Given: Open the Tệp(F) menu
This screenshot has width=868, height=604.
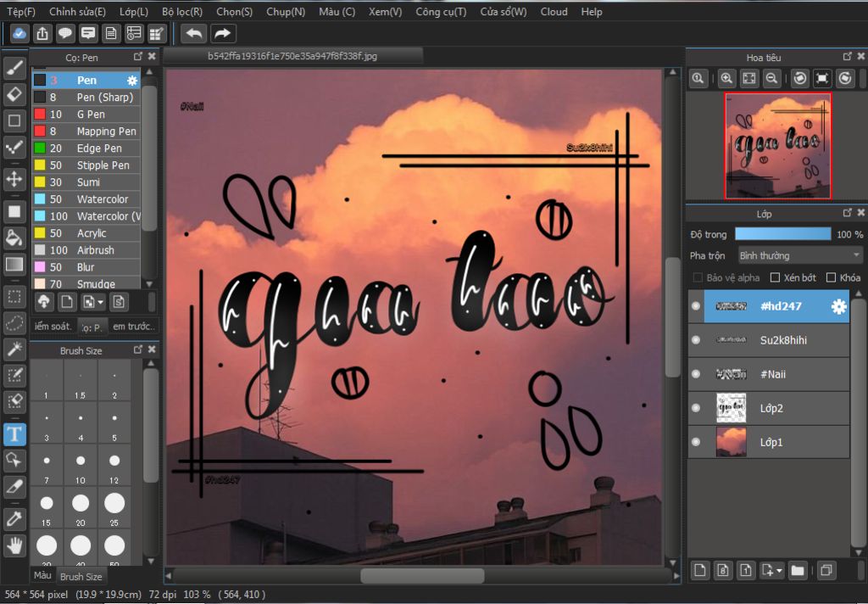Looking at the screenshot, I should (21, 12).
